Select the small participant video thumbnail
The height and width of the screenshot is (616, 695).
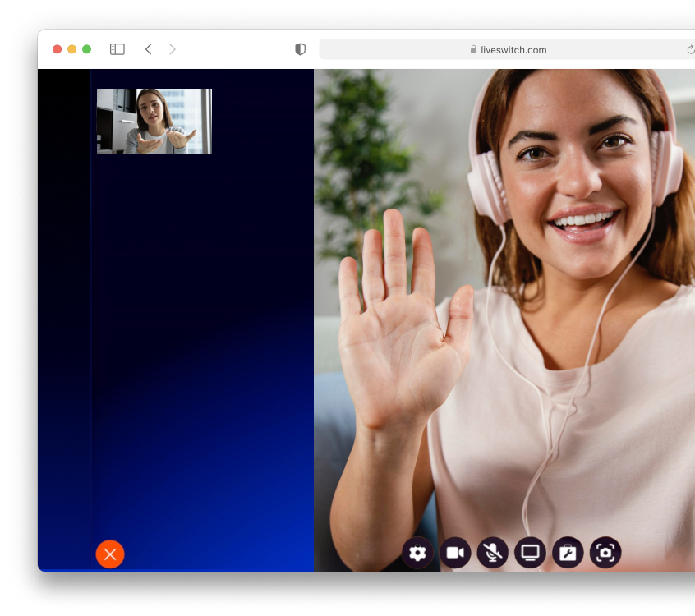pos(154,122)
